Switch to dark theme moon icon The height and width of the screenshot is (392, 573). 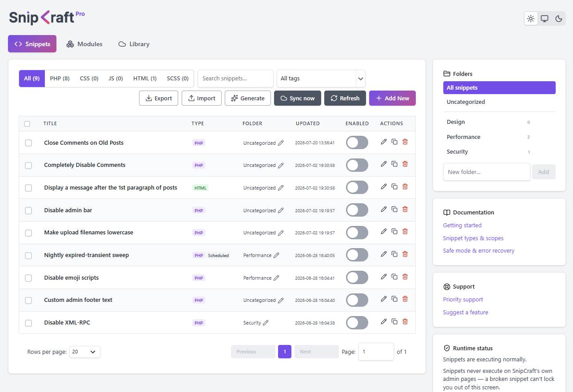[559, 19]
